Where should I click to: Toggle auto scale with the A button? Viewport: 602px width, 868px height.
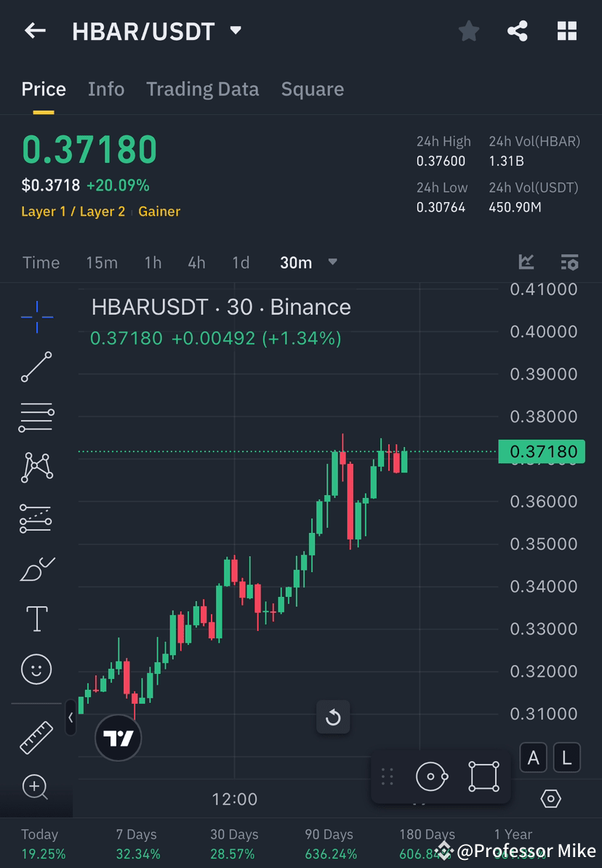click(533, 758)
